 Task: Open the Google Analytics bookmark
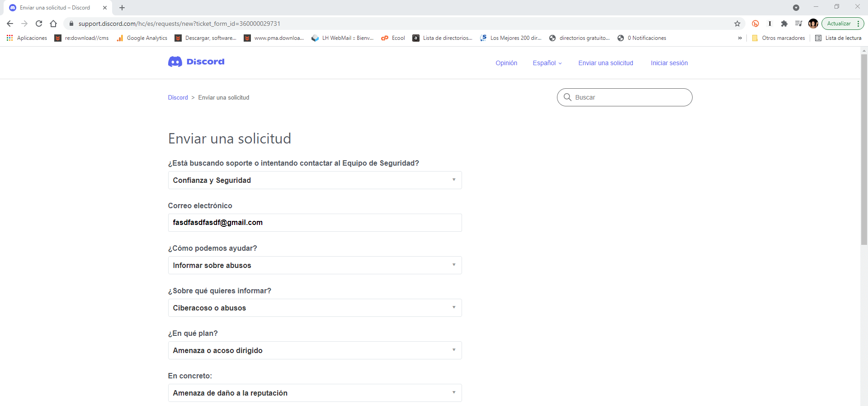click(142, 38)
